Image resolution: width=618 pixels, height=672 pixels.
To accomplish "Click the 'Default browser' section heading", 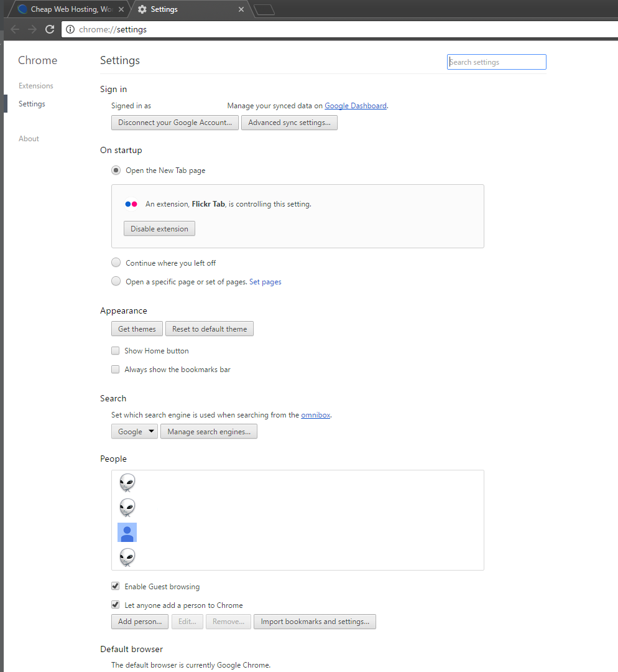I will click(x=131, y=649).
